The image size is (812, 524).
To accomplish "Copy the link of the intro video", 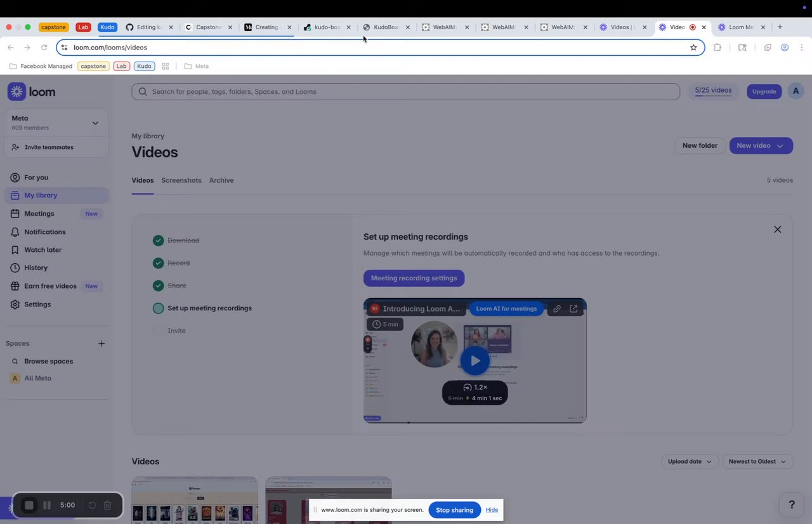I will [556, 308].
